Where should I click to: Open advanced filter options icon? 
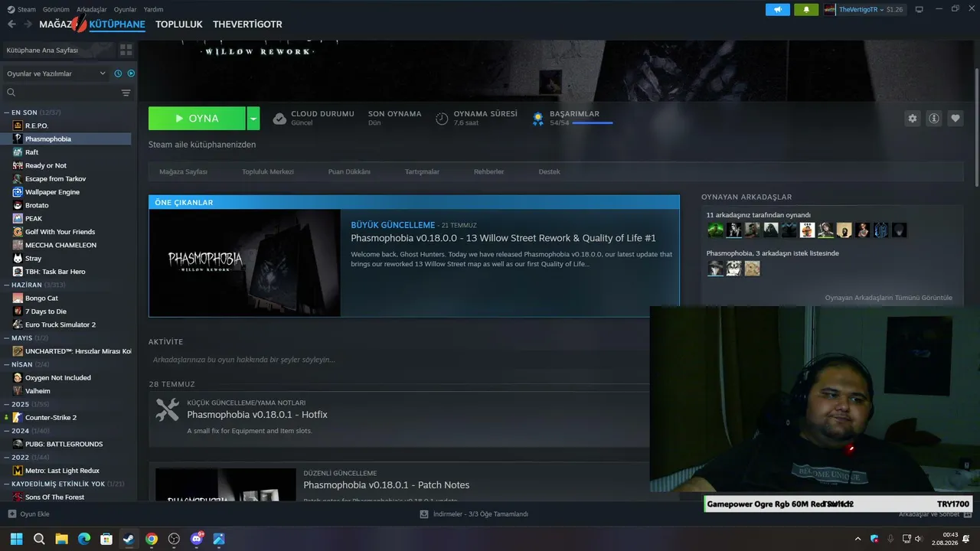[x=126, y=93]
